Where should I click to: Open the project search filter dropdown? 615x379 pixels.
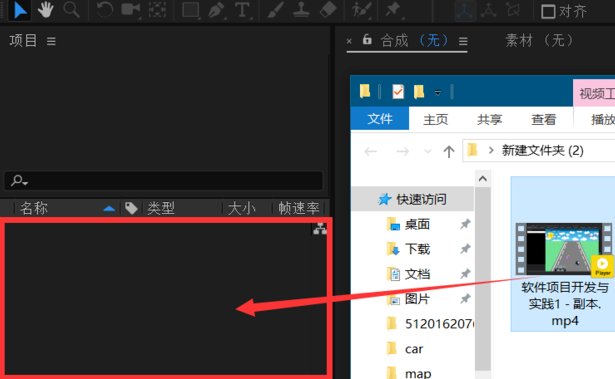(x=19, y=181)
